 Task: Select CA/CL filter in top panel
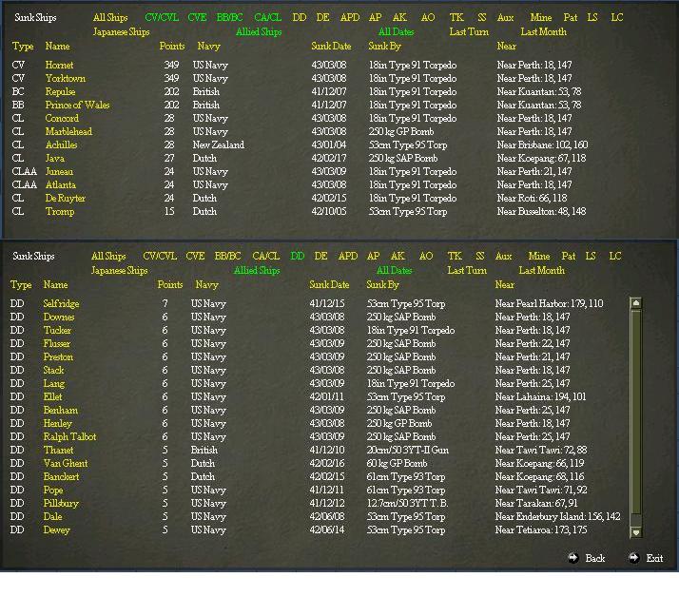[x=267, y=18]
